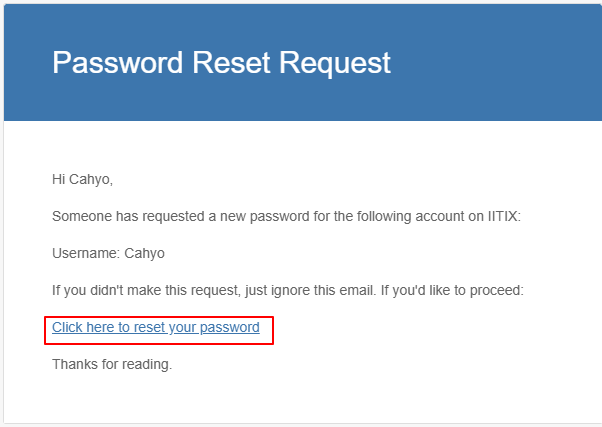Click the 'Hi Cahyo,' greeting line
Viewport: 602px width, 427px height.
82,180
